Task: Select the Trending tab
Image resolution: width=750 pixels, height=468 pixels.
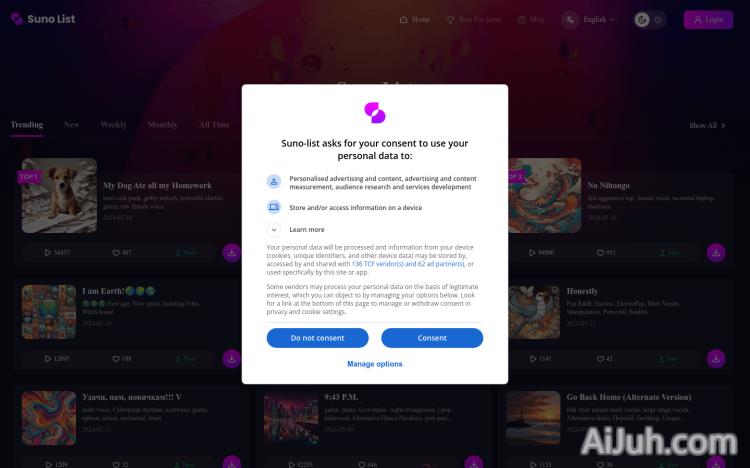Action: pyautogui.click(x=27, y=124)
